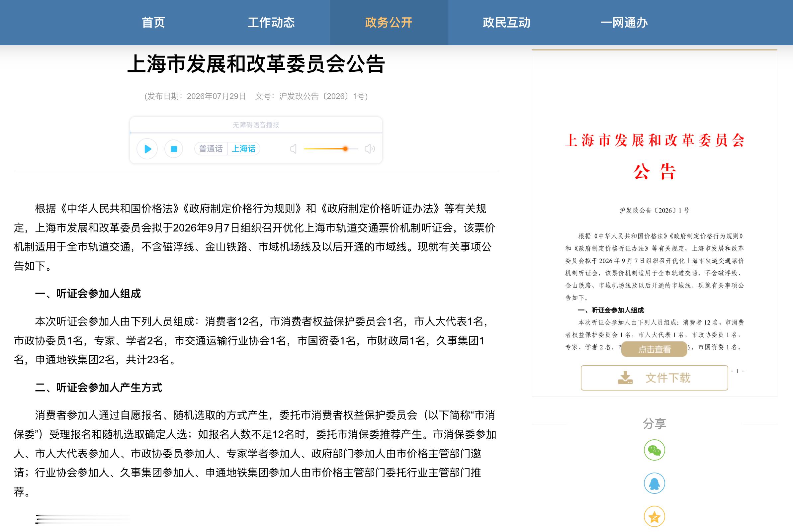Image resolution: width=793 pixels, height=532 pixels.
Task: Share the announcement via QQ icon
Action: point(654,484)
